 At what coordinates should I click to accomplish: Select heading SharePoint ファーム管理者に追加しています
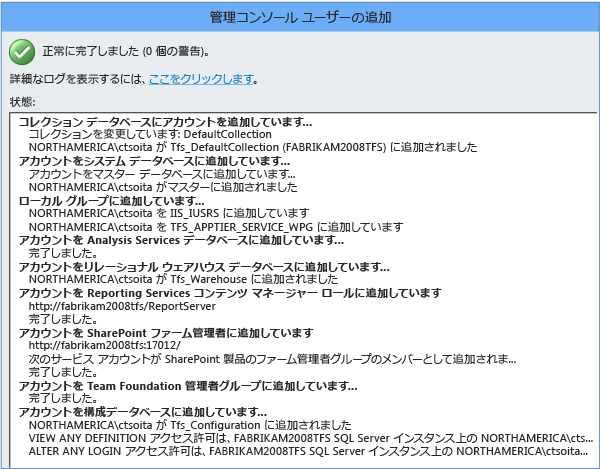[166, 333]
